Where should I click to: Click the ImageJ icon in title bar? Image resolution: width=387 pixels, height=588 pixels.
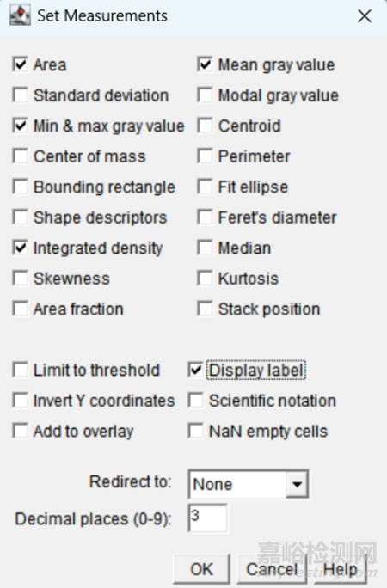point(20,15)
